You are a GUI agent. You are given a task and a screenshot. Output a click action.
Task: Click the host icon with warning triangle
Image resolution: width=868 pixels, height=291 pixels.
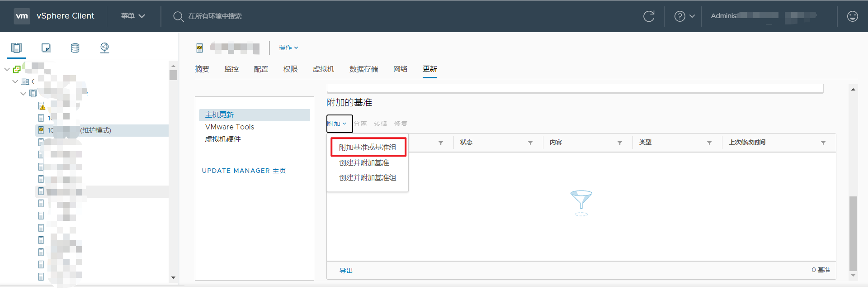pos(42,106)
